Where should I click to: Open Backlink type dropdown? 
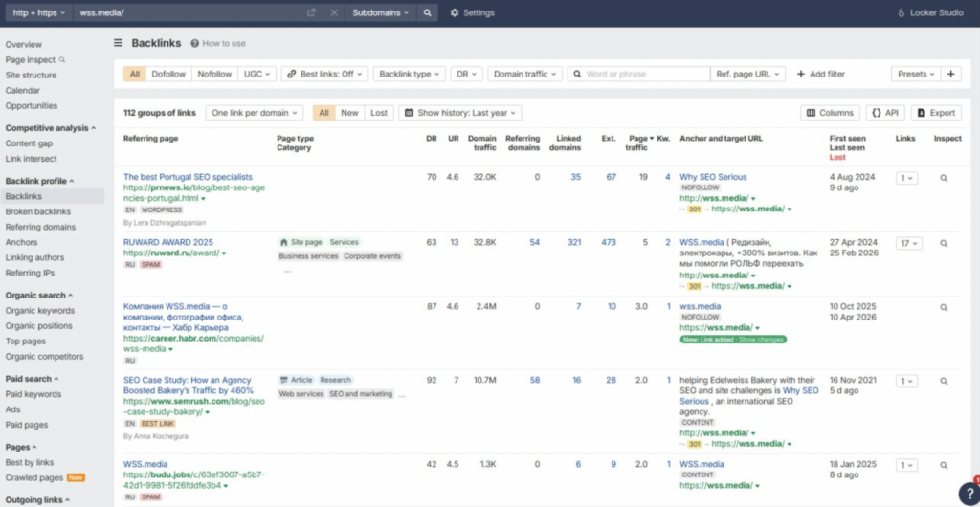(x=410, y=74)
